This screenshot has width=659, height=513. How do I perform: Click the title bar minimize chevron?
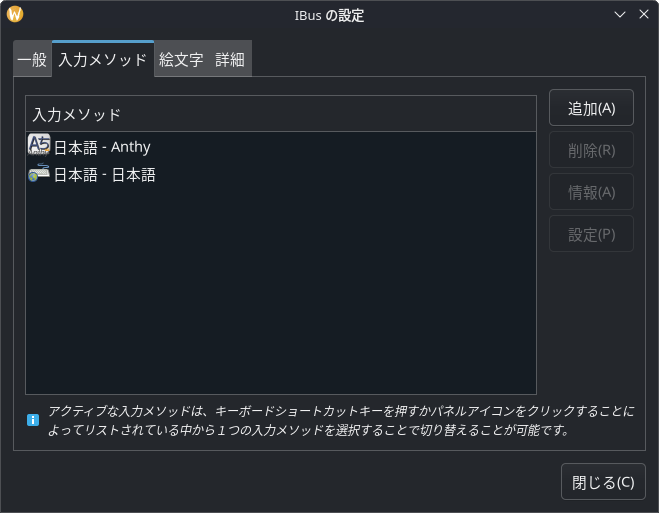(x=620, y=14)
